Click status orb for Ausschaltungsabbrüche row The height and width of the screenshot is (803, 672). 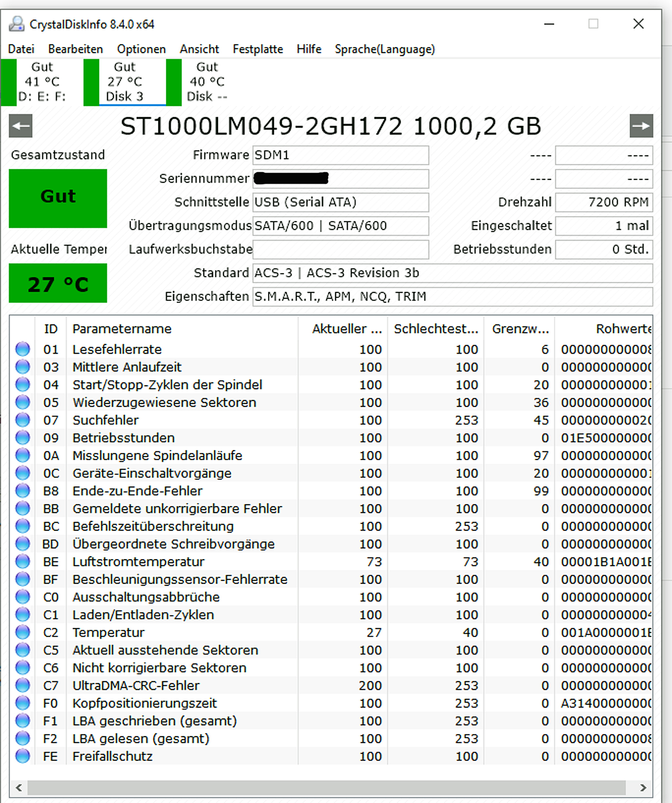coord(23,597)
